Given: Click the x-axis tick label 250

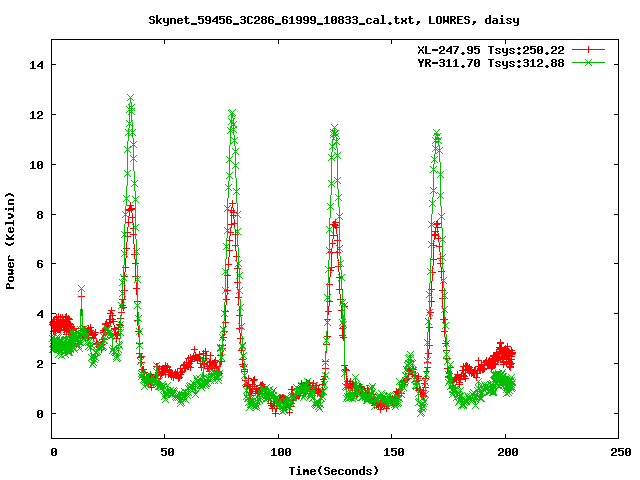Looking at the screenshot, I should (621, 452).
